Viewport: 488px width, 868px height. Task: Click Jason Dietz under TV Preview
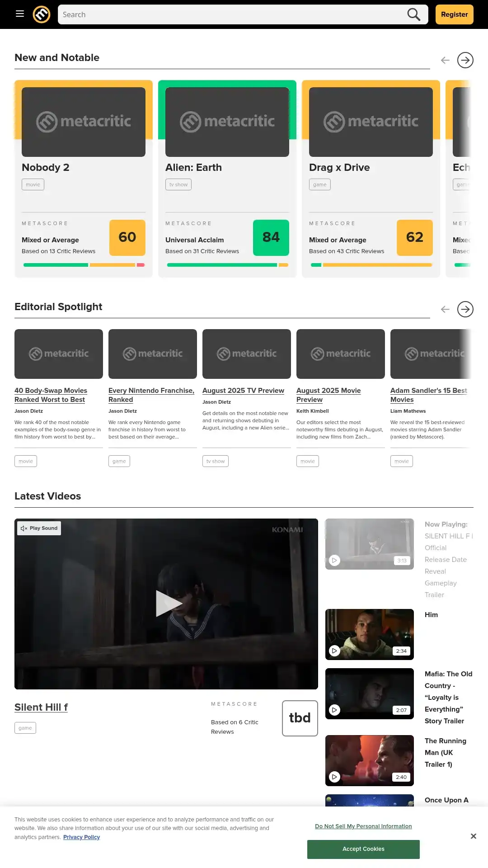216,402
